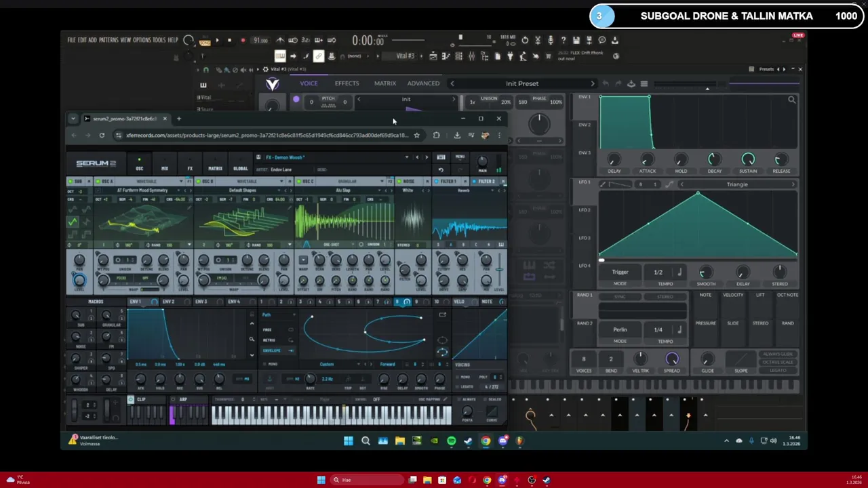
Task: Click the FL Studio stop button
Action: (x=229, y=41)
